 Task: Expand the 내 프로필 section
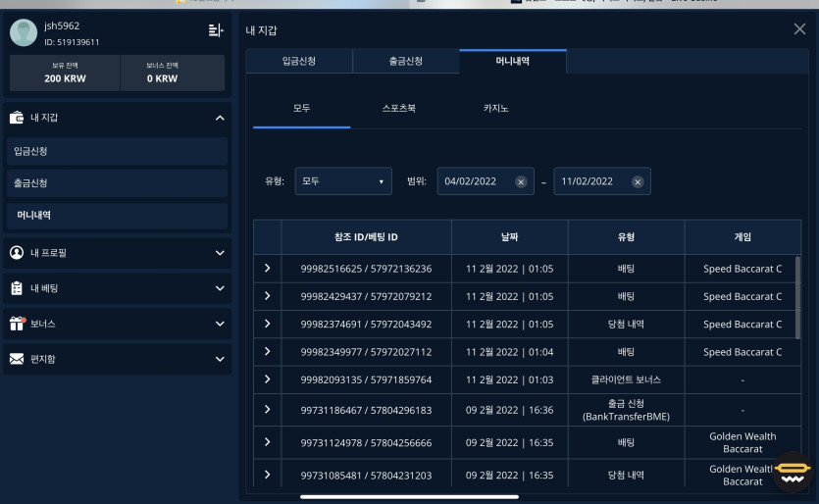[220, 253]
